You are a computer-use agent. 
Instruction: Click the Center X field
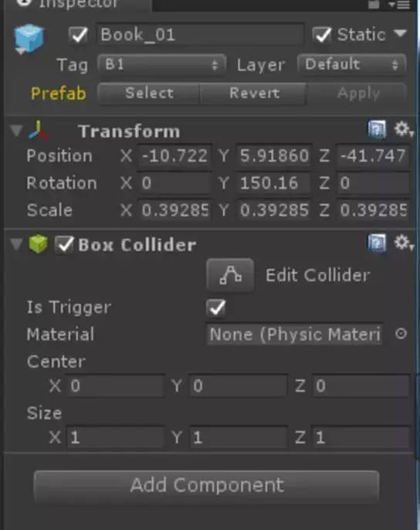tap(115, 386)
